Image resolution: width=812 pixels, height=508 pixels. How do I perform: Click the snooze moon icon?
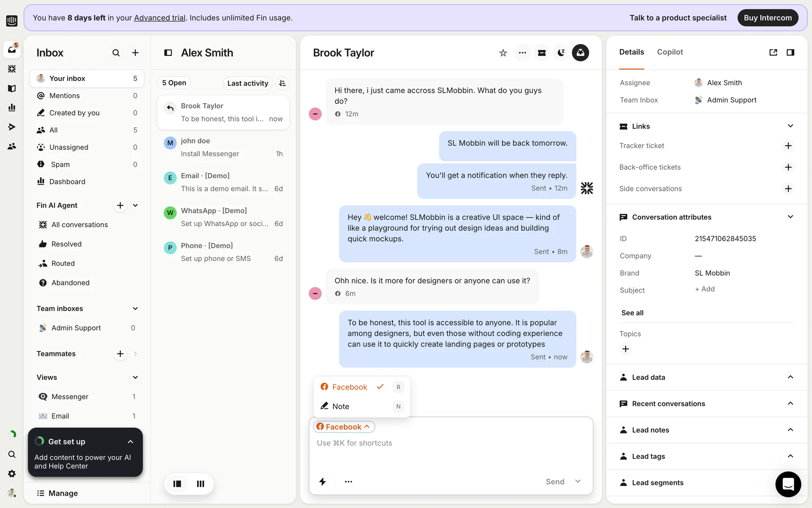click(x=561, y=53)
